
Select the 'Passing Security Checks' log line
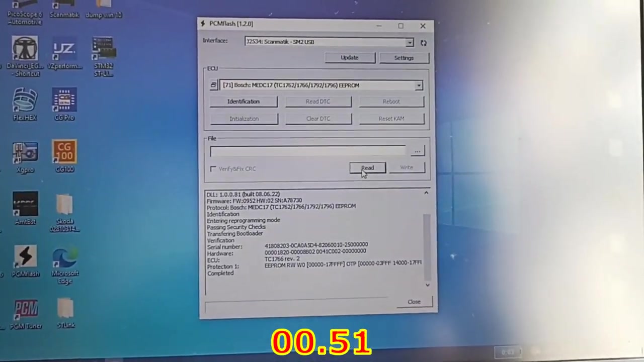tap(236, 227)
